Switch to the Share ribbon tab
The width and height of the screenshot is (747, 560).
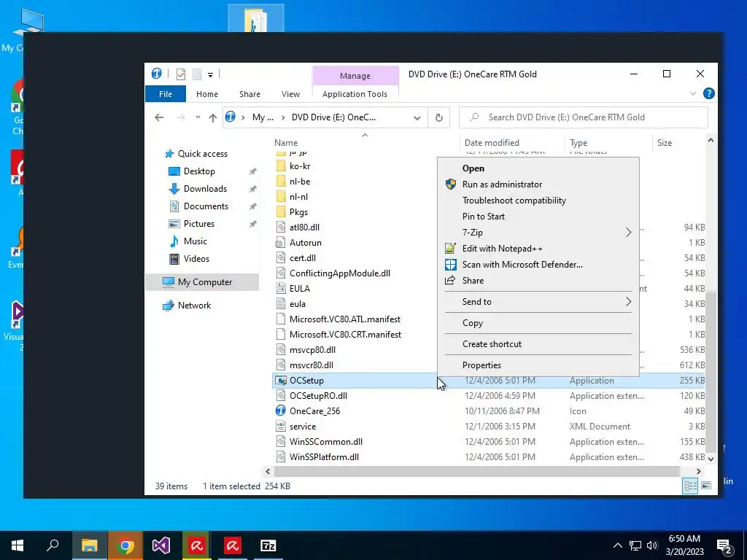[249, 94]
